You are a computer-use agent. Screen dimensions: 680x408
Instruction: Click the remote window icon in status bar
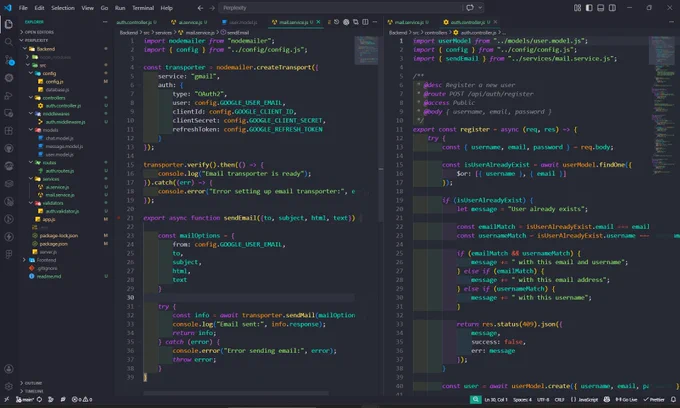[x=6, y=399]
